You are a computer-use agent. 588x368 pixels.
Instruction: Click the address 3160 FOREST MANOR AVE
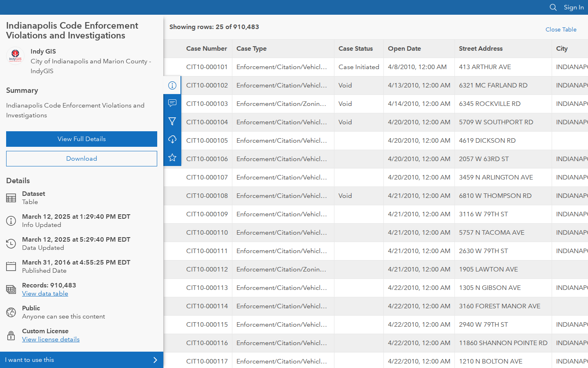pos(500,306)
